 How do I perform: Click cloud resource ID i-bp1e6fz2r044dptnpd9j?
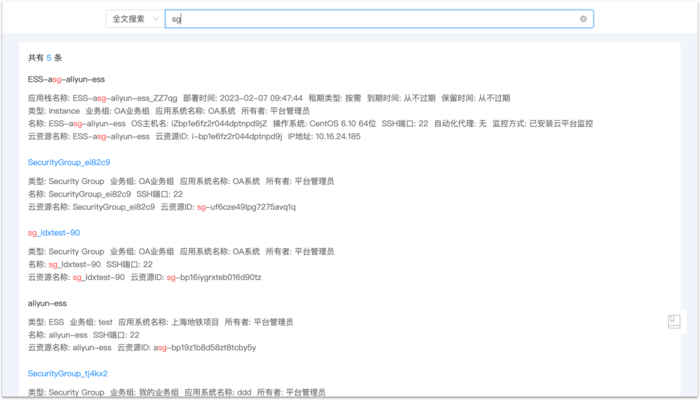pos(237,136)
